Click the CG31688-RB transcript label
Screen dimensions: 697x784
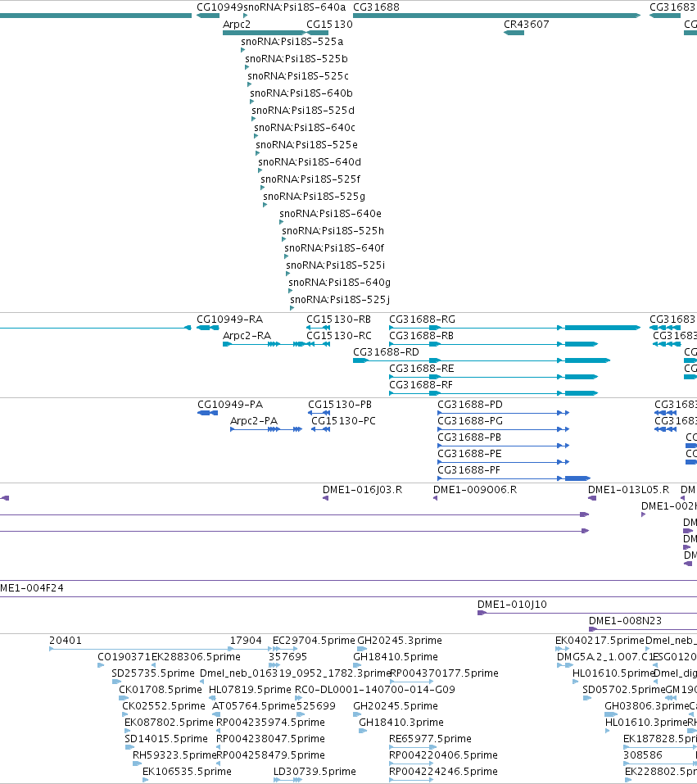(x=422, y=336)
